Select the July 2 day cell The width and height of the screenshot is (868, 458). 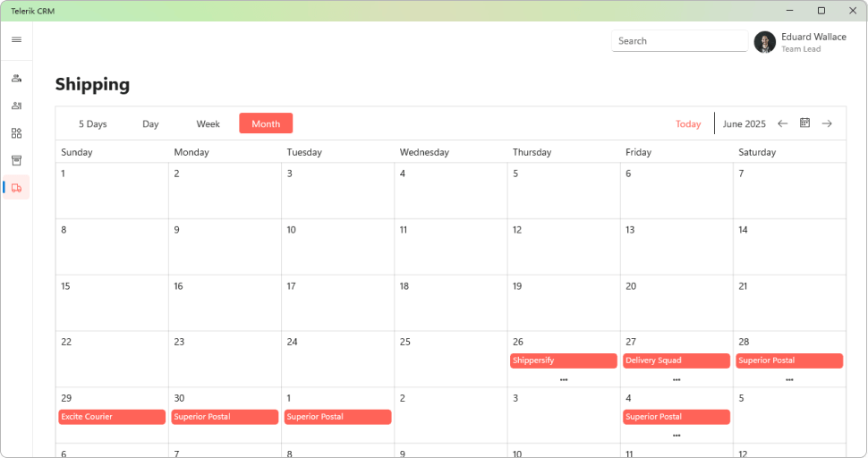point(451,415)
